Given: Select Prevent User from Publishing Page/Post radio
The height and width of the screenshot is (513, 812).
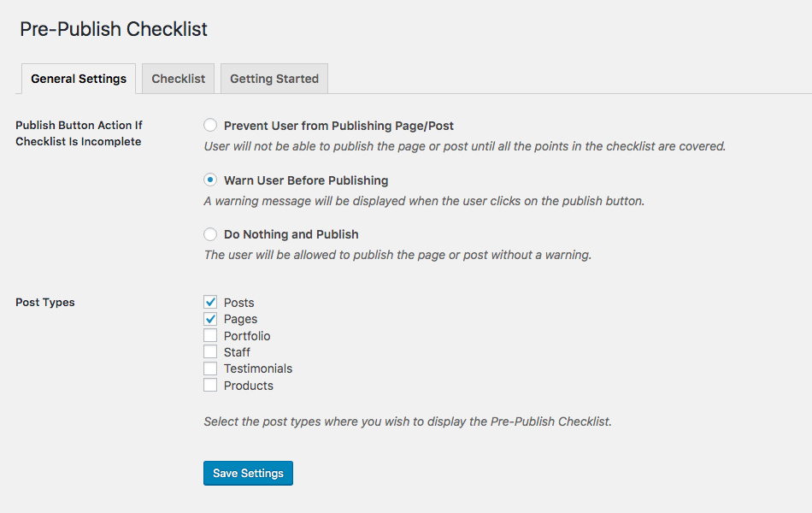Looking at the screenshot, I should tap(210, 125).
